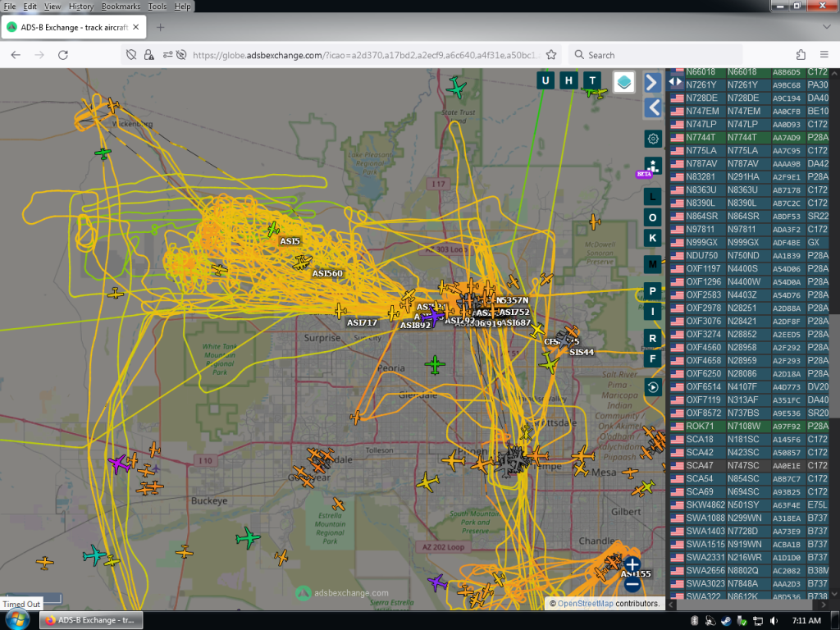Toggle the I map option
Screen dimensions: 840x630
[x=652, y=311]
